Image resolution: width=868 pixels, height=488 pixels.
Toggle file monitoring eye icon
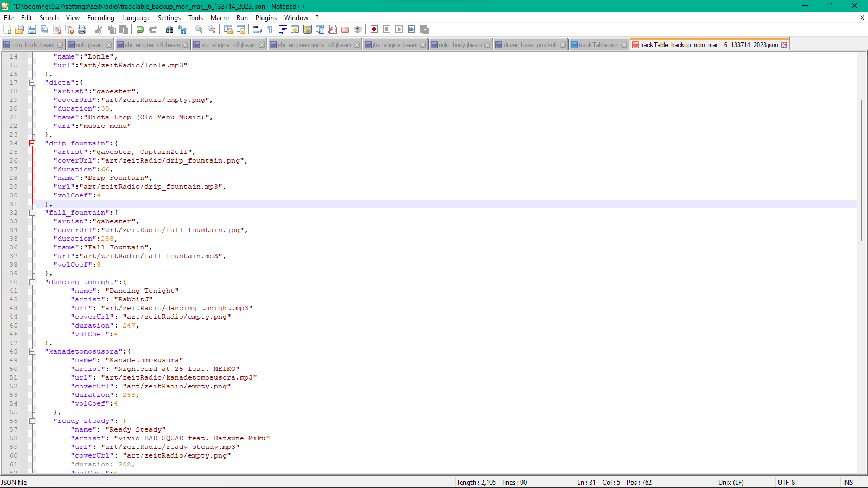(x=358, y=29)
